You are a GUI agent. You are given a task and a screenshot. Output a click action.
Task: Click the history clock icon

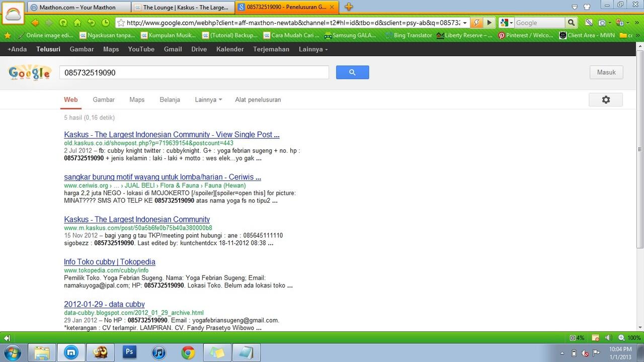coord(105,23)
